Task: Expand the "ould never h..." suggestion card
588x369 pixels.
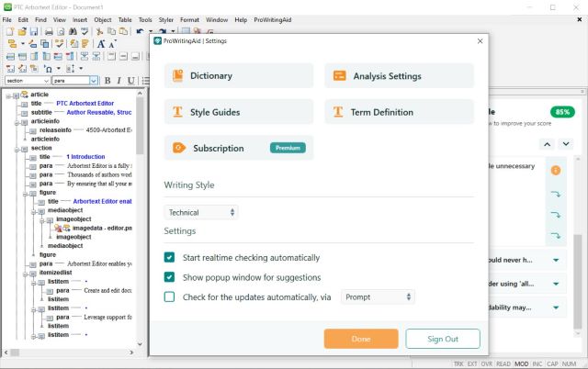Action: click(x=556, y=260)
